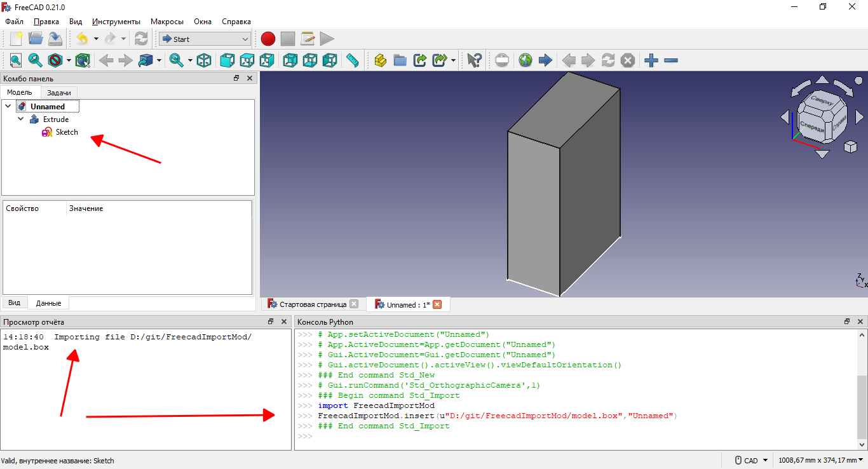
Task: Open the Правка menu
Action: point(46,22)
